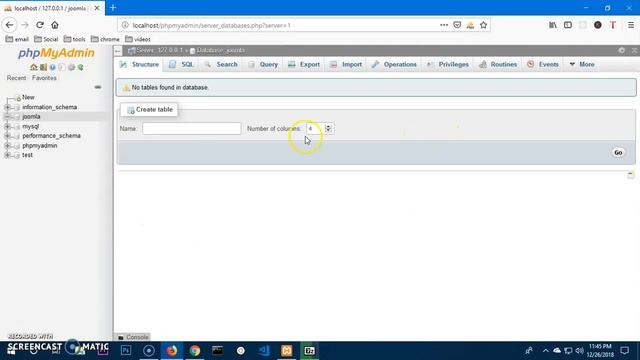Click XAMPP icon in taskbar
Screen dimensions: 640x360
[287, 351]
